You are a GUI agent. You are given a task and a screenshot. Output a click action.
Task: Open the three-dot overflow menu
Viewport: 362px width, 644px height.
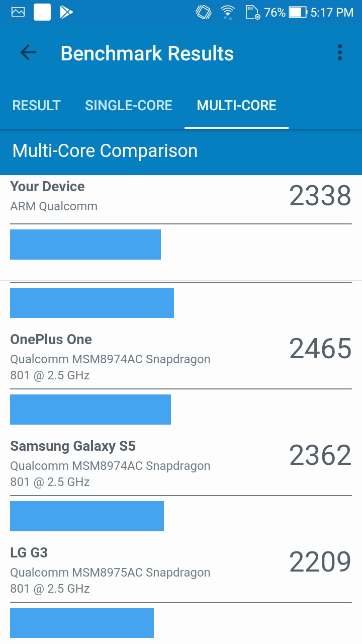coord(340,53)
